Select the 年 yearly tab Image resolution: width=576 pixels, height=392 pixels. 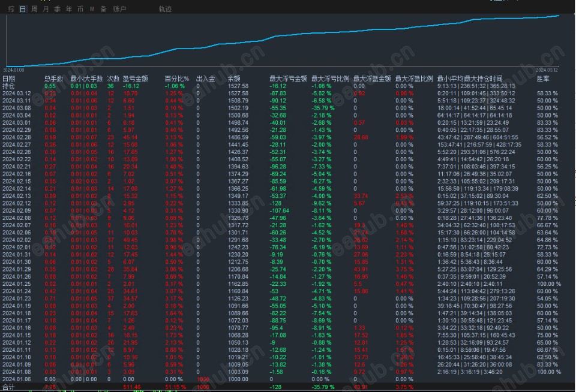tap(68, 9)
